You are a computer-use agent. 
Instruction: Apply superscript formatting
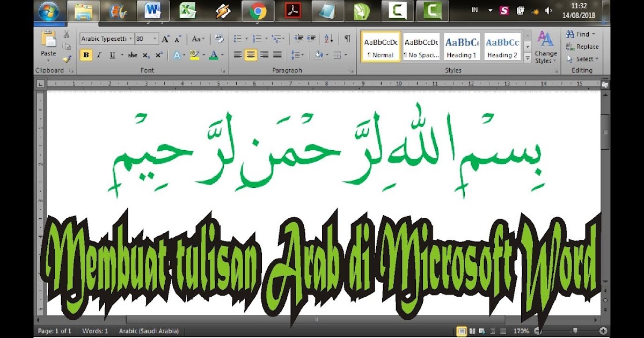(x=159, y=55)
